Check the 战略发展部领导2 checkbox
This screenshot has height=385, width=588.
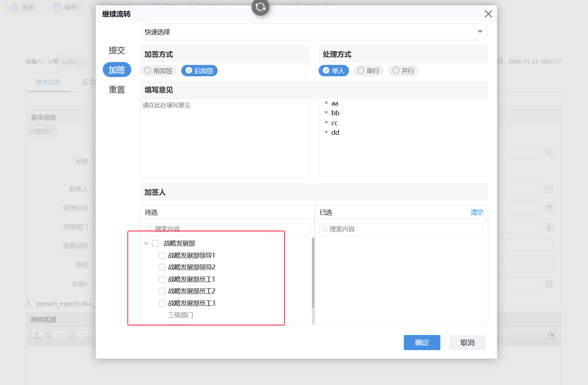pos(162,267)
